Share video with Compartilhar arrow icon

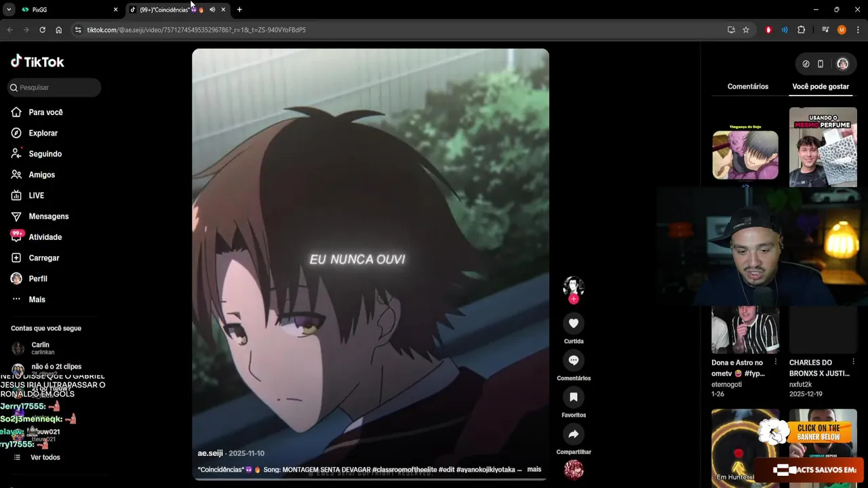tap(574, 434)
